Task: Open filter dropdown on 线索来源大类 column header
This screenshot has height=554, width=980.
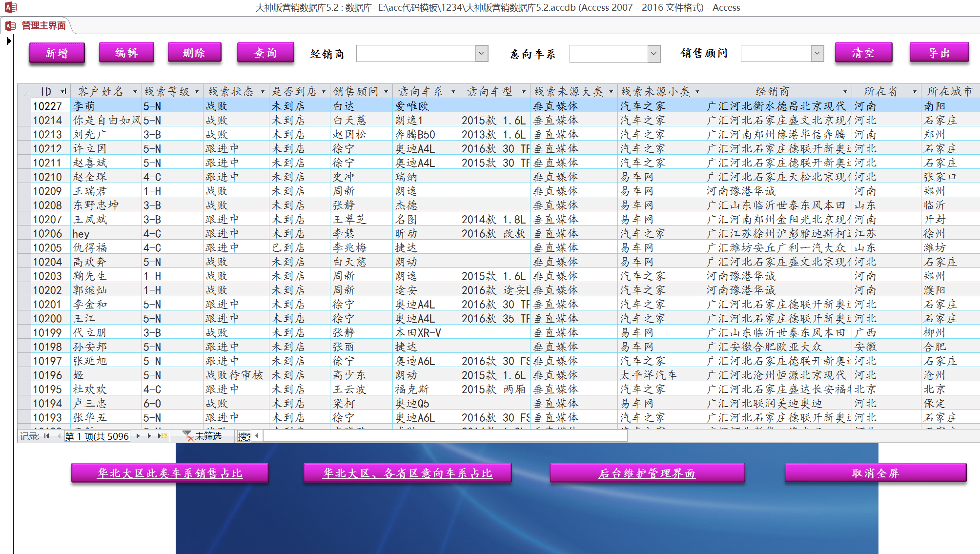Action: 611,92
